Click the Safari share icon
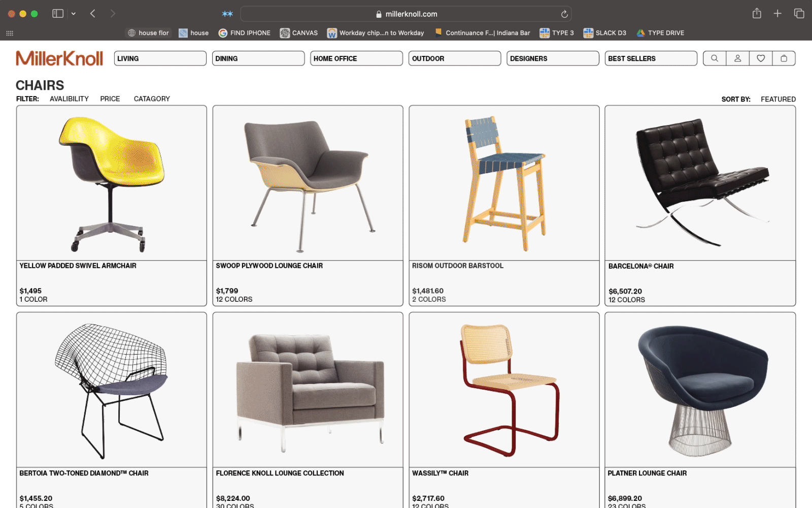This screenshot has height=508, width=812. [757, 14]
